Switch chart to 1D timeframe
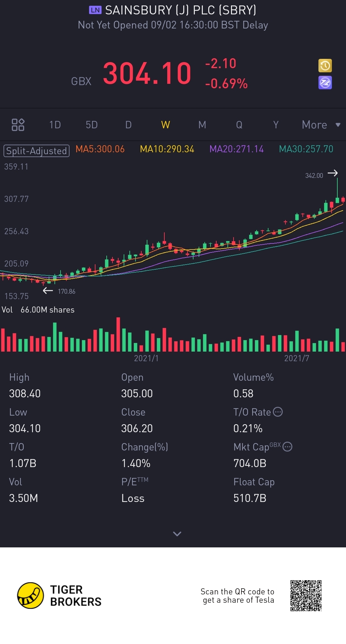This screenshot has width=346, height=644. click(55, 125)
